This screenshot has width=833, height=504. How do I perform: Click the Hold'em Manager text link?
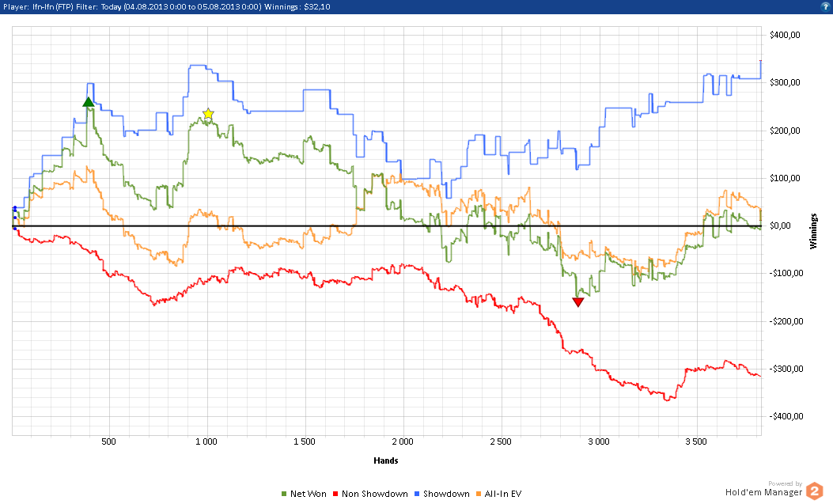point(763,492)
